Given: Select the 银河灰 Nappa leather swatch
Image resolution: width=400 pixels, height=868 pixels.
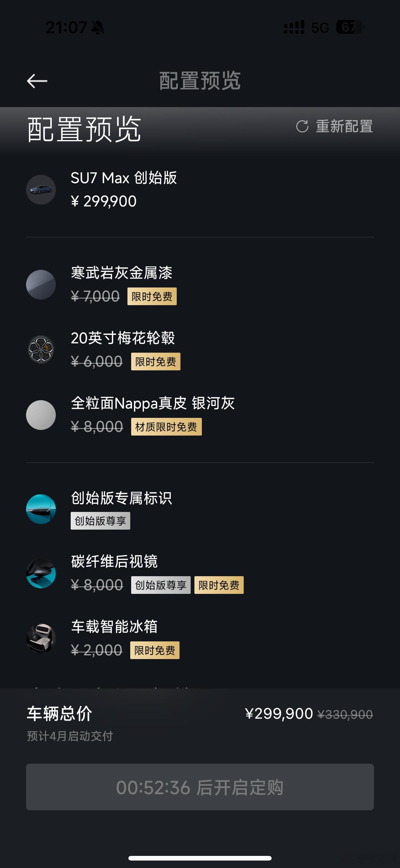Looking at the screenshot, I should 41,415.
